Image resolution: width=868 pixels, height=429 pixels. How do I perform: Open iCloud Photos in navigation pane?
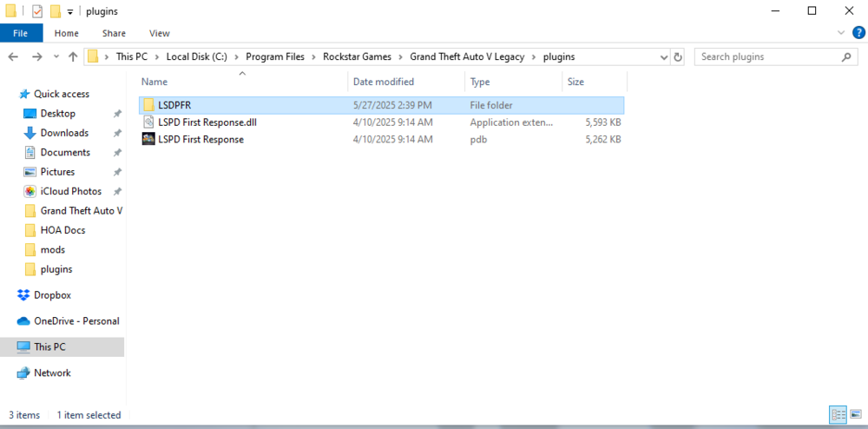pyautogui.click(x=71, y=191)
